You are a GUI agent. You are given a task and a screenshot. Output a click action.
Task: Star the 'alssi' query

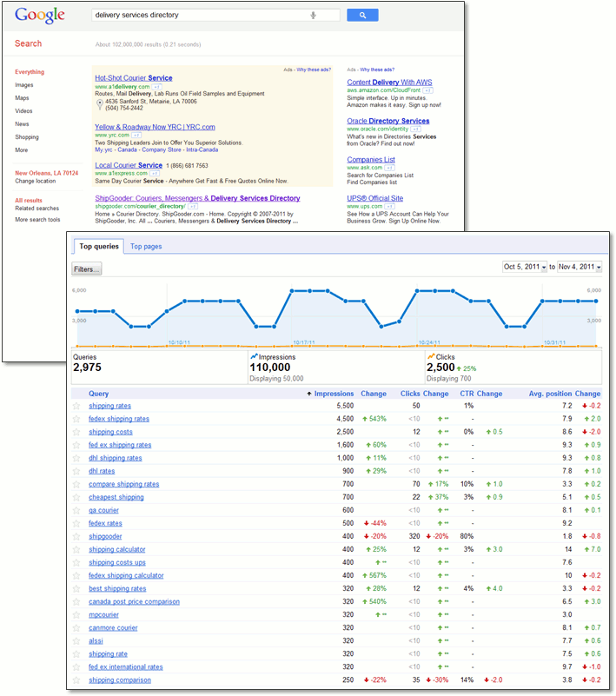coord(76,641)
